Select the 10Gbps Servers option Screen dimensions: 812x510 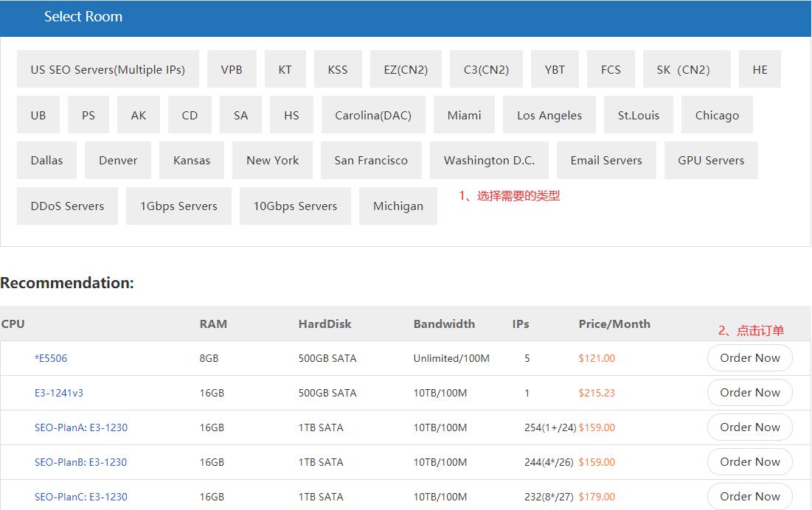pos(295,206)
